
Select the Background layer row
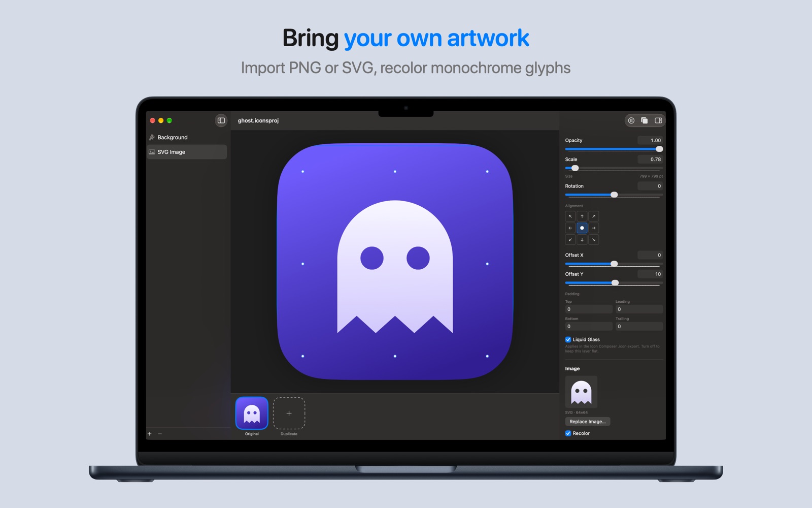187,137
